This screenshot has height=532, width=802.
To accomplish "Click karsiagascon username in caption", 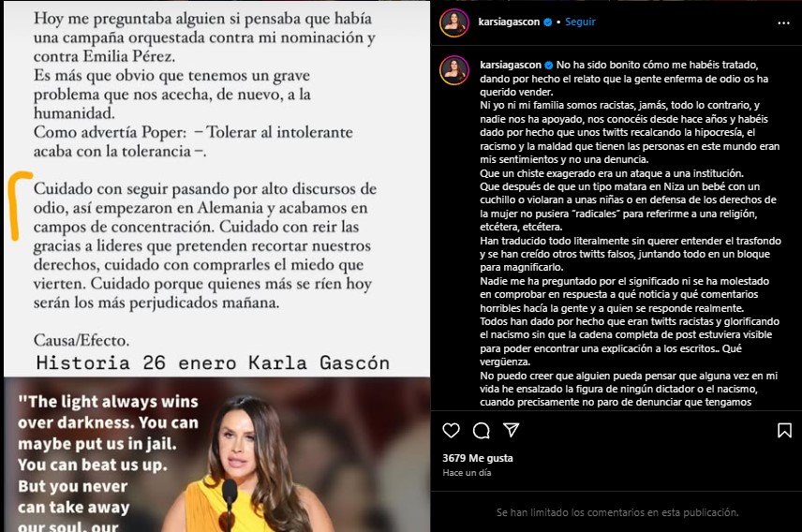I will pos(511,65).
